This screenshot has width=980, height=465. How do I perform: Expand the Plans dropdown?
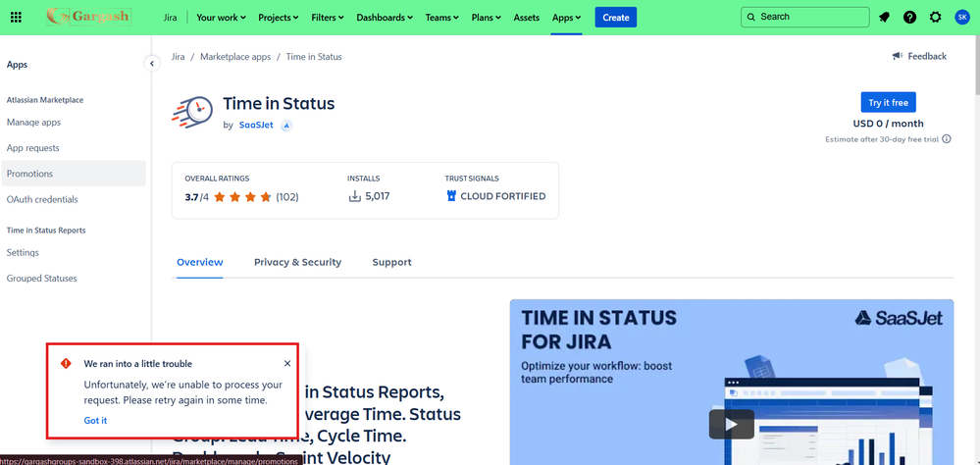click(487, 18)
